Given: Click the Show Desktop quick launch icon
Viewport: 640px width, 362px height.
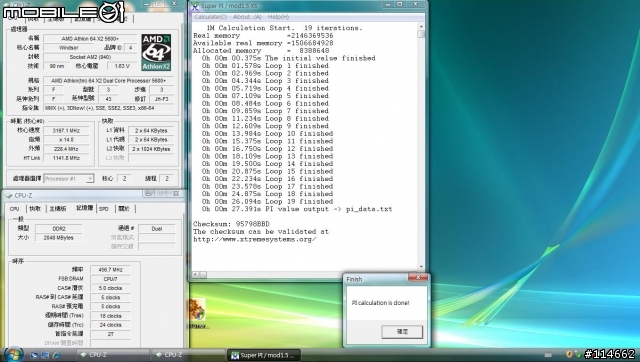Looking at the screenshot, I should pos(34,355).
